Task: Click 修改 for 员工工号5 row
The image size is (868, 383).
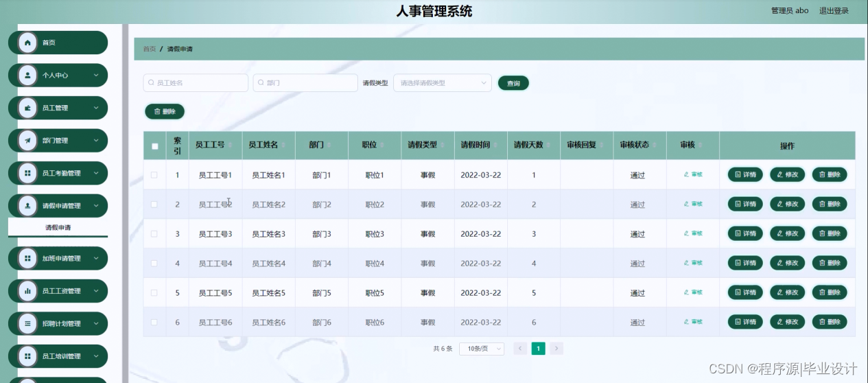Action: [788, 292]
